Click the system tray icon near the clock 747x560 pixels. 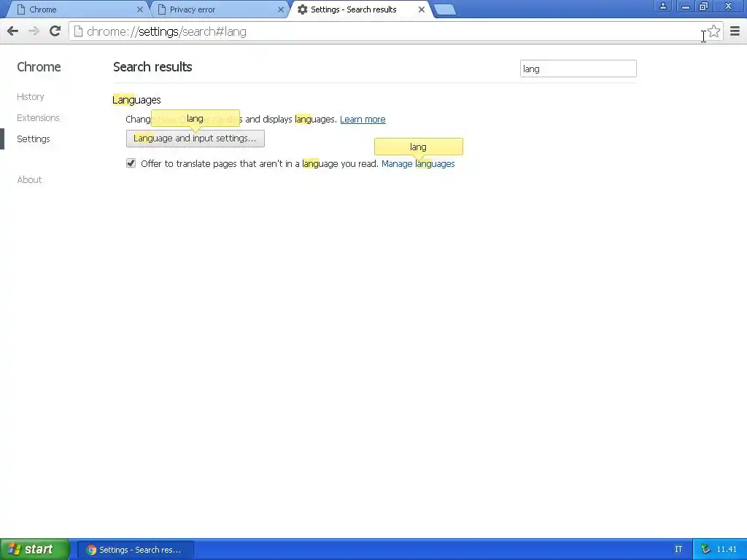[x=705, y=550]
